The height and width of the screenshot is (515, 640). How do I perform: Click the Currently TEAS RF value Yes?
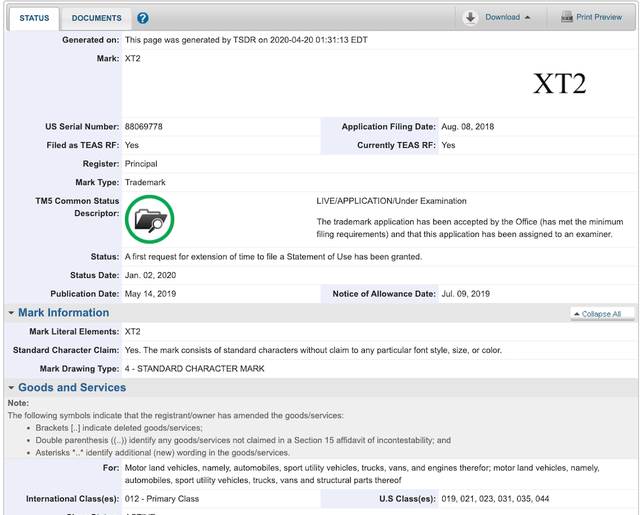tap(448, 145)
